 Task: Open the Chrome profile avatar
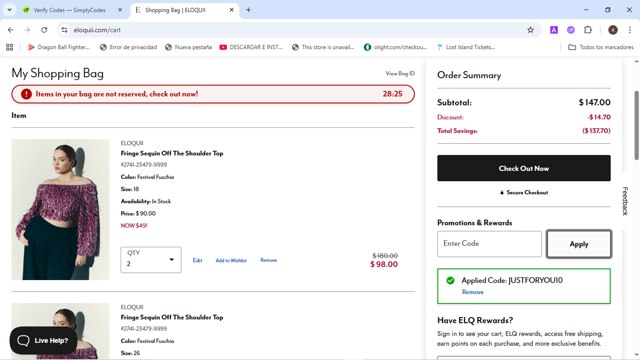(613, 30)
